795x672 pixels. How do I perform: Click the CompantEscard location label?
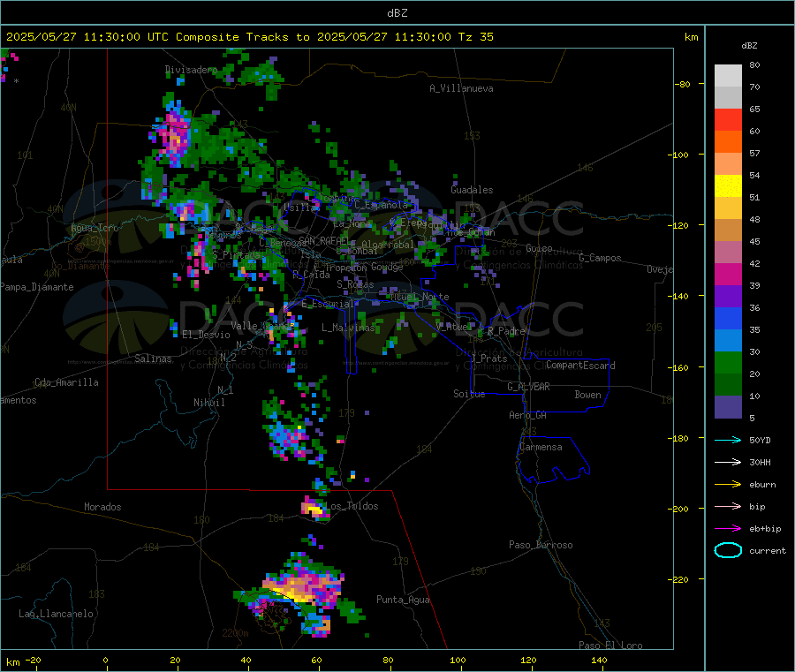pyautogui.click(x=580, y=366)
